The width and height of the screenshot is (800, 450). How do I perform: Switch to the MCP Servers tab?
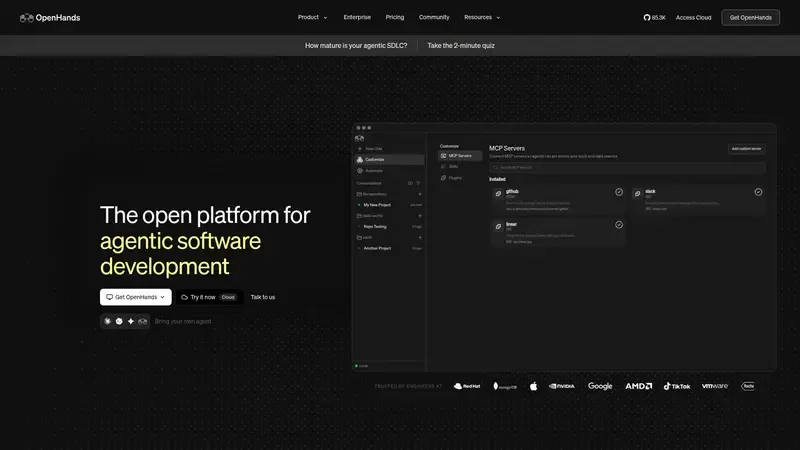point(459,156)
